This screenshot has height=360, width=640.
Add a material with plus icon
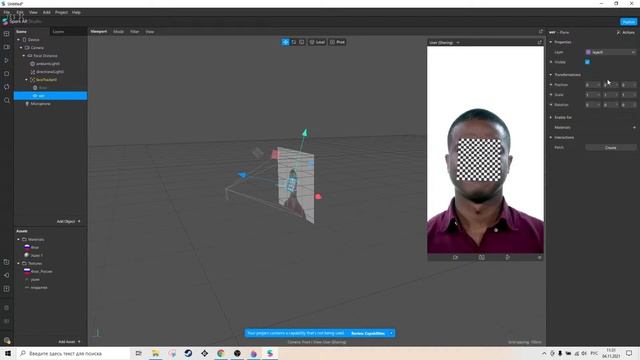[634, 127]
